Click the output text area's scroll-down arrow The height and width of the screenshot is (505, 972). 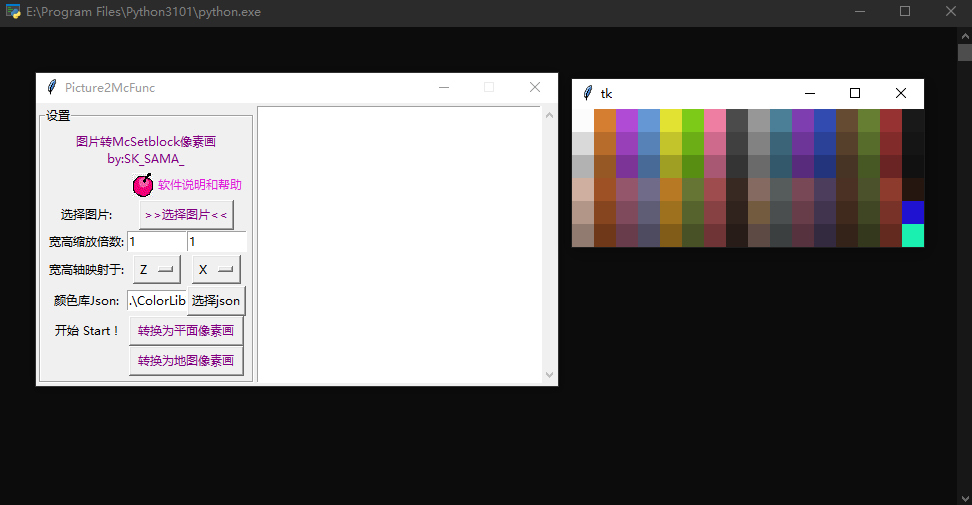548,374
